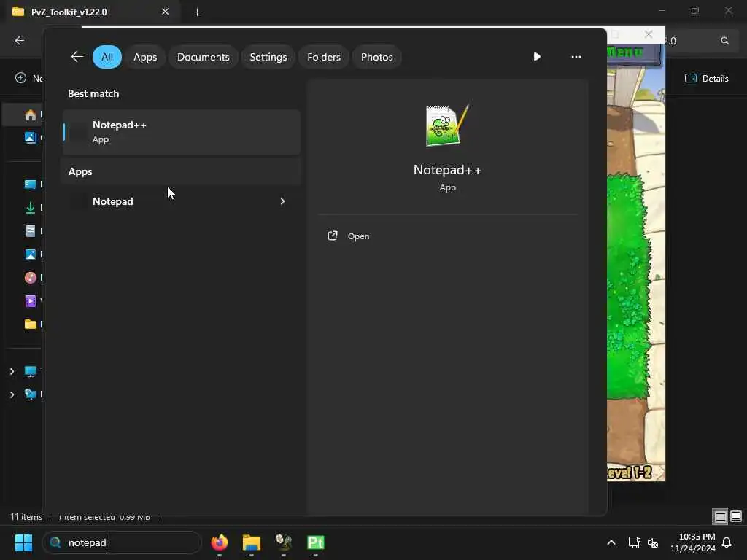Screen dimensions: 747x560
Task: Open Gallery in Explorer sidebar
Action: coord(31,138)
